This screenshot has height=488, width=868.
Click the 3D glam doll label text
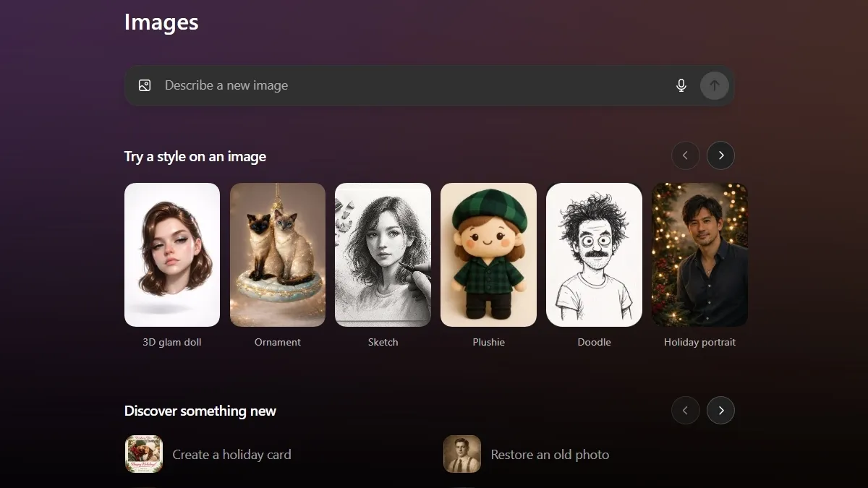click(x=172, y=341)
